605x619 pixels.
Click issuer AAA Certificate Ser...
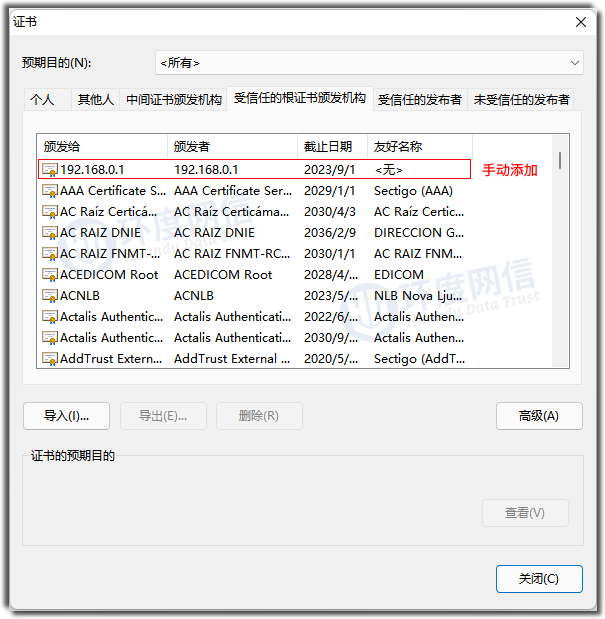pos(233,191)
